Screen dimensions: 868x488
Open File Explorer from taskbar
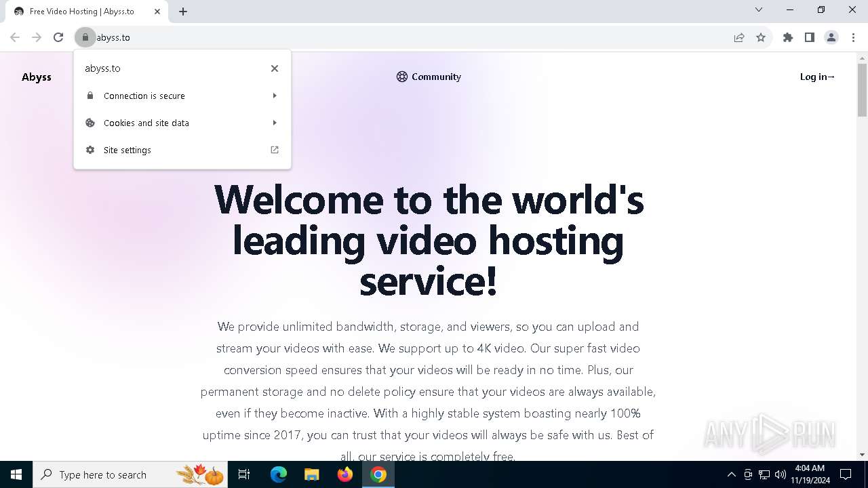point(311,474)
